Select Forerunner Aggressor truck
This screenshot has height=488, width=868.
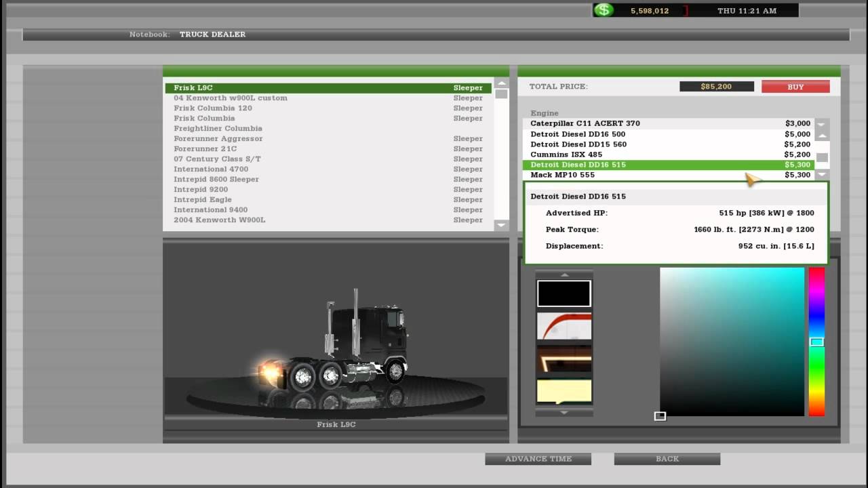tap(328, 139)
